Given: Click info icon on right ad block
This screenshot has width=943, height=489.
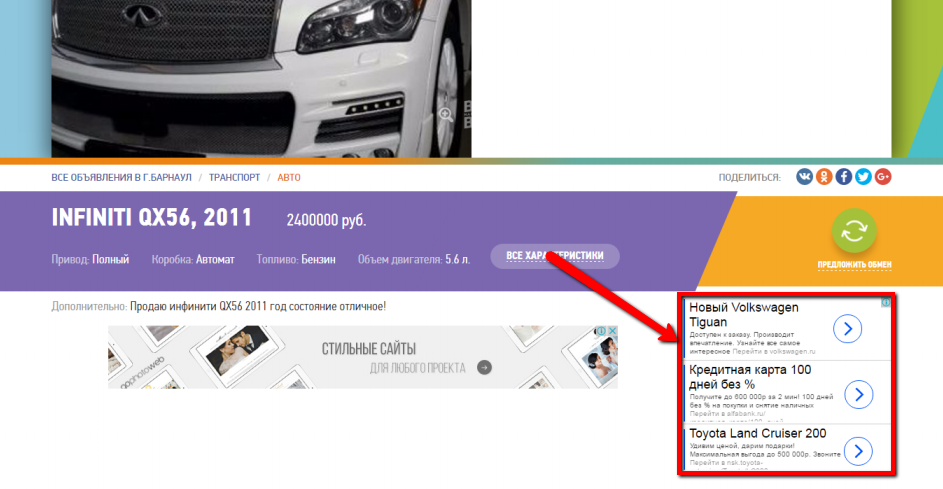Looking at the screenshot, I should click(885, 303).
